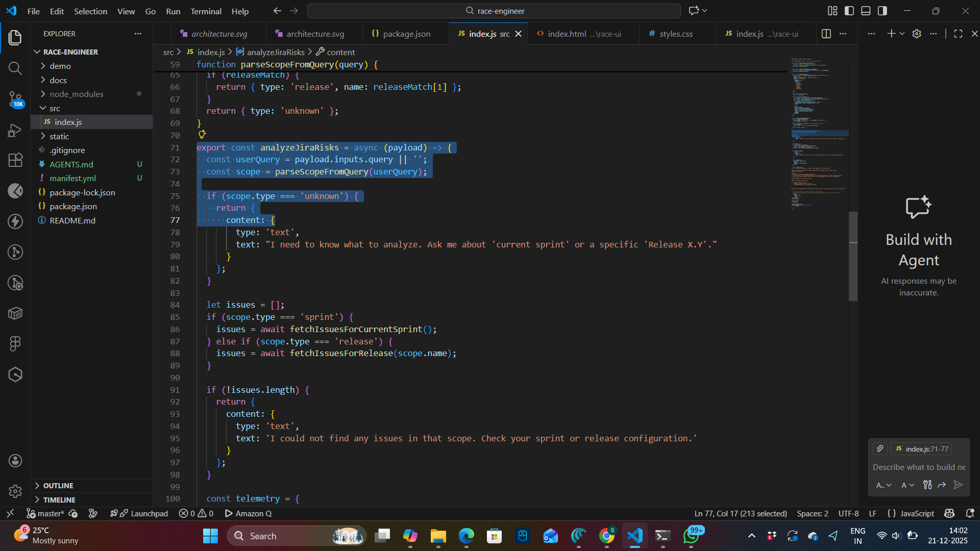Expand the OUTLINE section
Viewport: 980px width, 551px height.
point(58,486)
